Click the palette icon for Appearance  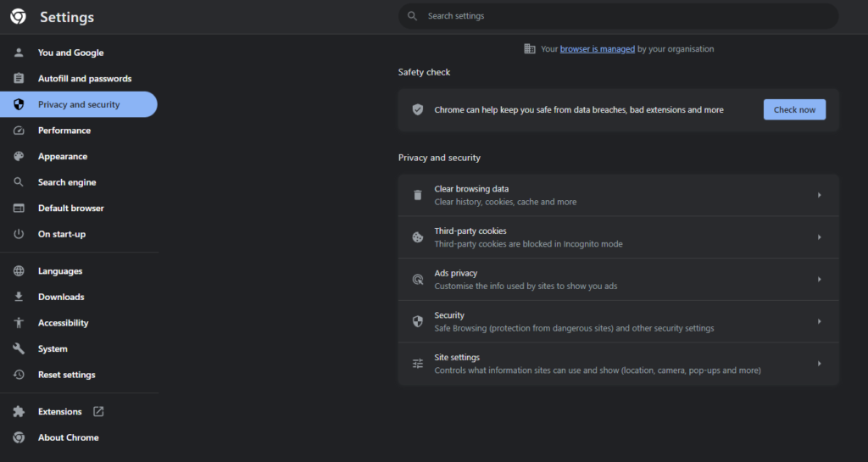click(19, 157)
